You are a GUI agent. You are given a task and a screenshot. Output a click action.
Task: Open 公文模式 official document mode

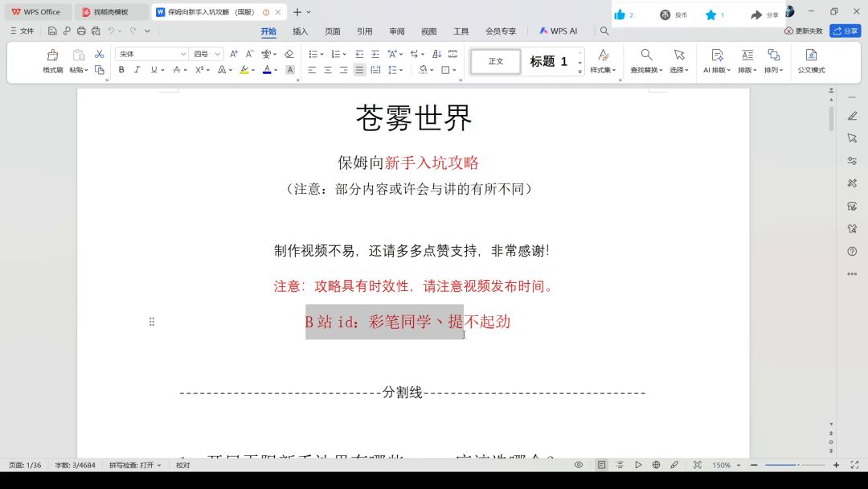tap(811, 60)
